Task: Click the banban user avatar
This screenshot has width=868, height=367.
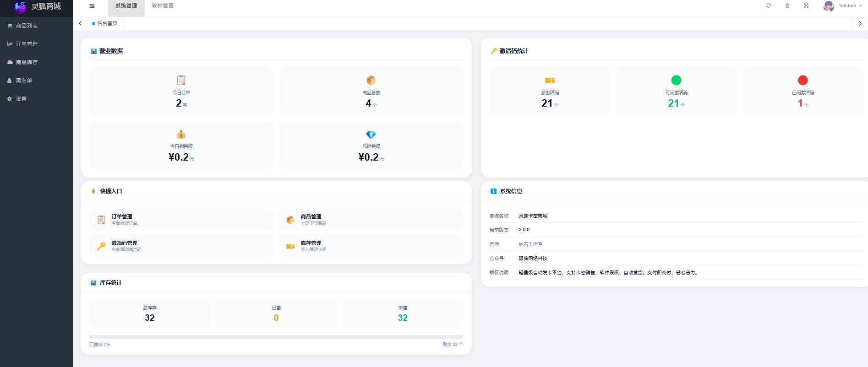Action: coord(829,6)
